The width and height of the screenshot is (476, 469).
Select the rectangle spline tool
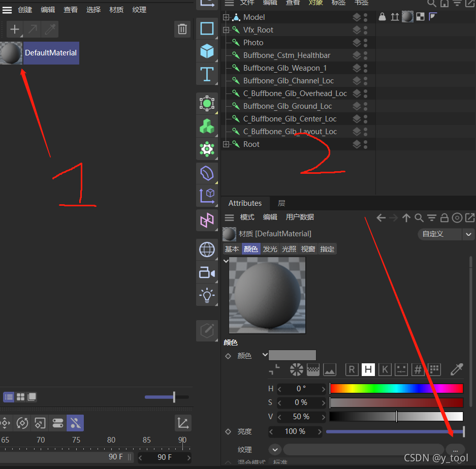(207, 28)
